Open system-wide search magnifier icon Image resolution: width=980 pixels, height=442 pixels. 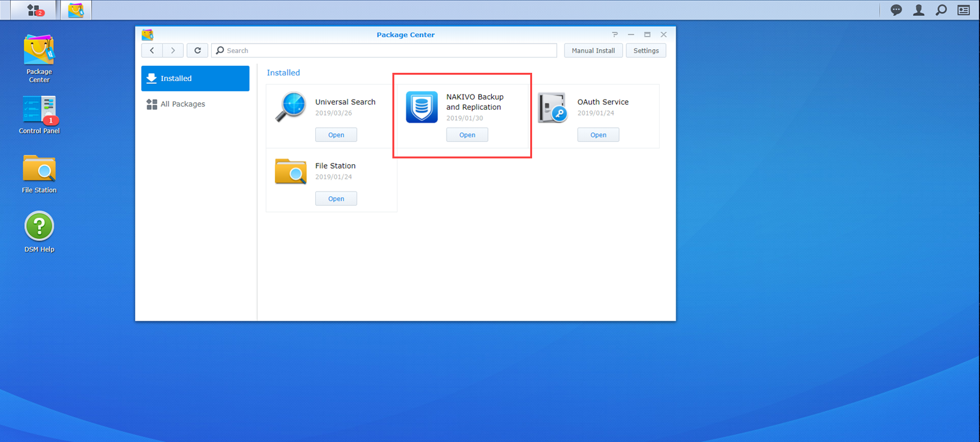[940, 10]
